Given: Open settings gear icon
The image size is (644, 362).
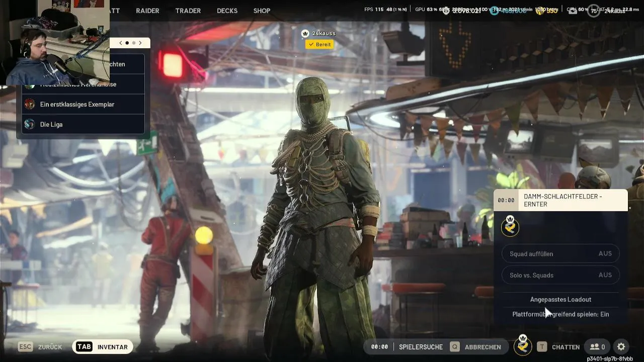Looking at the screenshot, I should [621, 347].
